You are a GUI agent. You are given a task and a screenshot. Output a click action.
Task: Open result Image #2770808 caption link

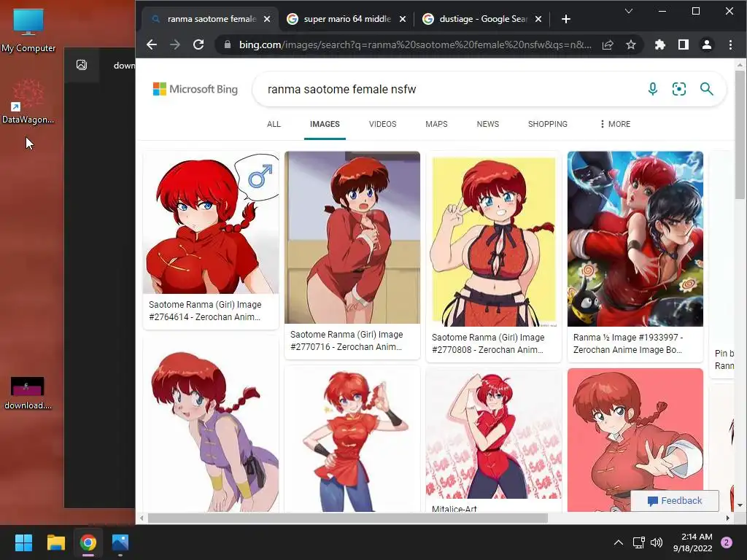(x=488, y=343)
